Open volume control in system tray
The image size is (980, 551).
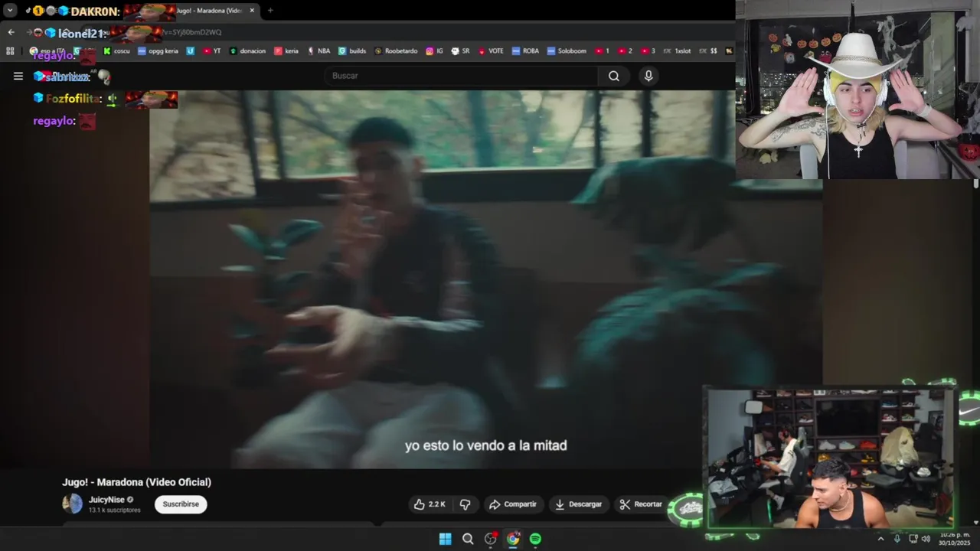926,539
